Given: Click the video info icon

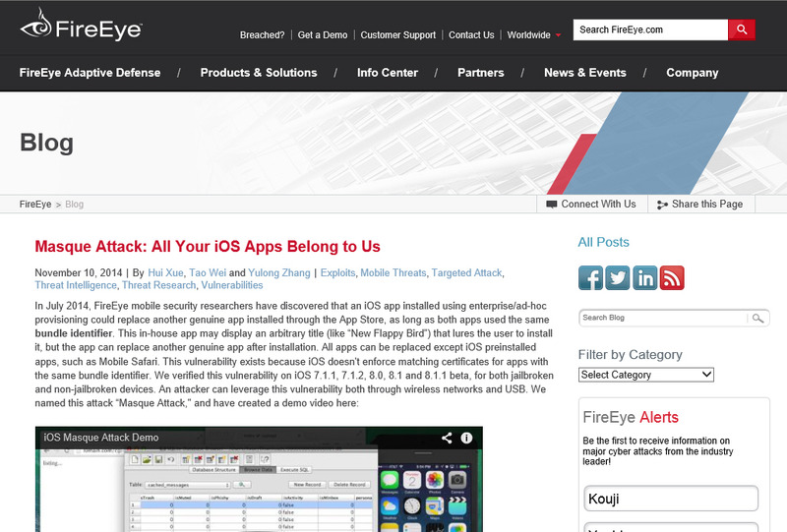Looking at the screenshot, I should click(x=467, y=439).
